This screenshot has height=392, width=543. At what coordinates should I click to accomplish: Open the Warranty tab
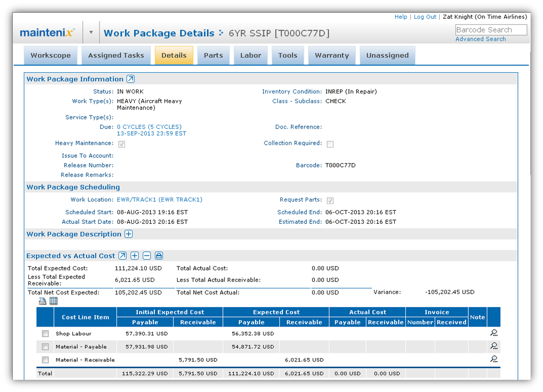[332, 55]
